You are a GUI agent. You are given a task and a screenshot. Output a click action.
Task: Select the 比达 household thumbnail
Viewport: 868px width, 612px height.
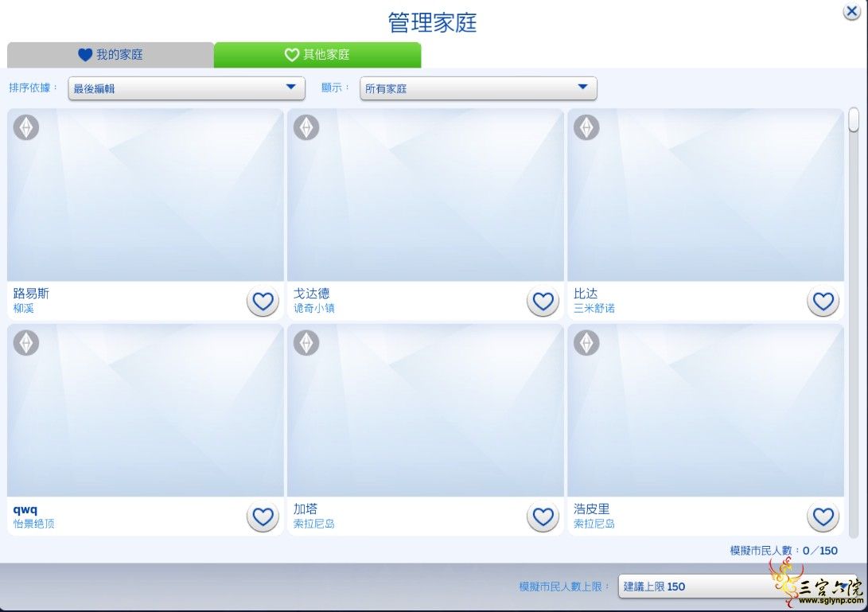(706, 195)
